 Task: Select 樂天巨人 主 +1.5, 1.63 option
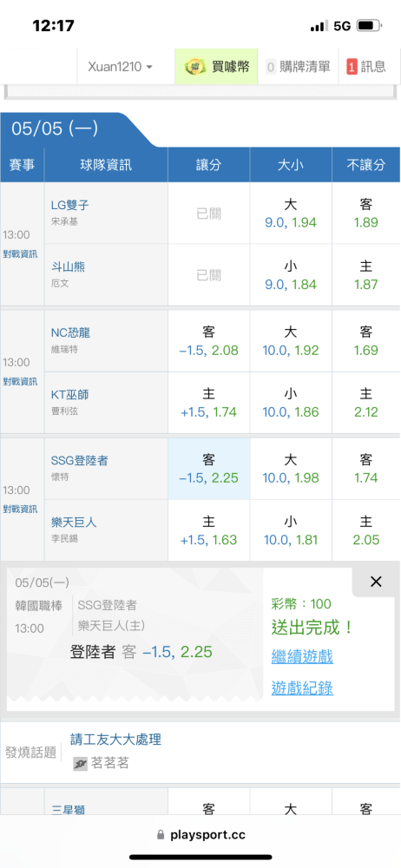point(209,531)
